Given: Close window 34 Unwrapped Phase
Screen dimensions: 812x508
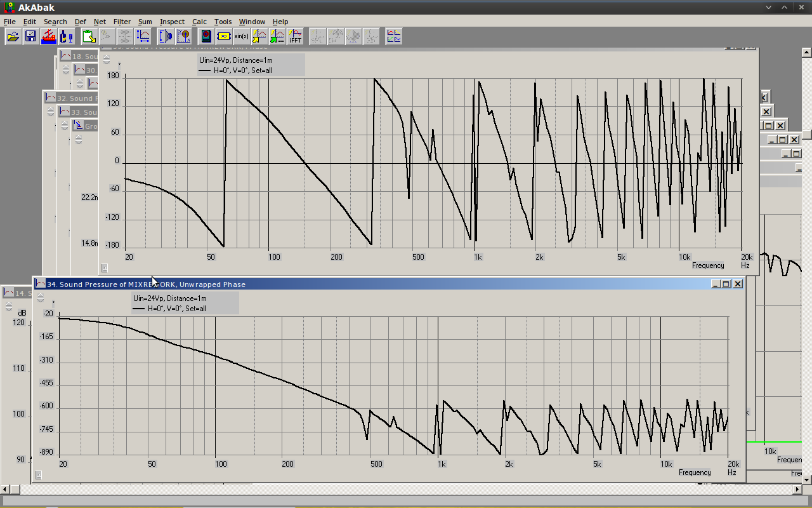Looking at the screenshot, I should click(738, 284).
